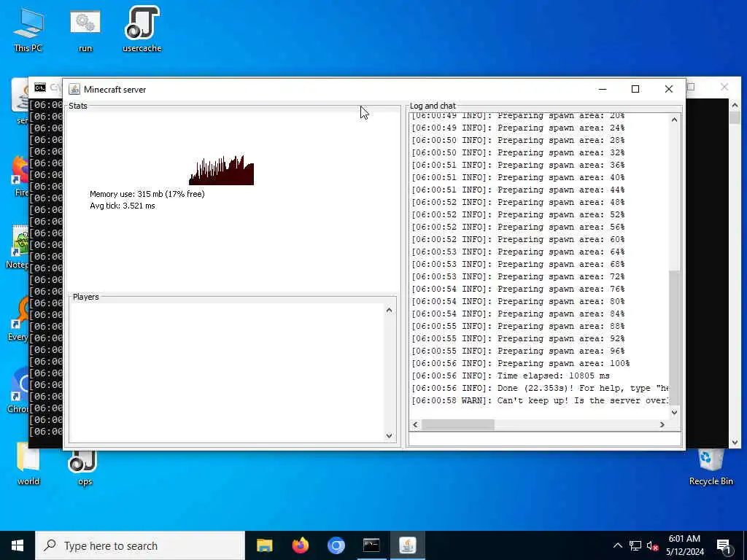The height and width of the screenshot is (560, 747).
Task: Click the log's scroll right arrow
Action: pyautogui.click(x=662, y=424)
